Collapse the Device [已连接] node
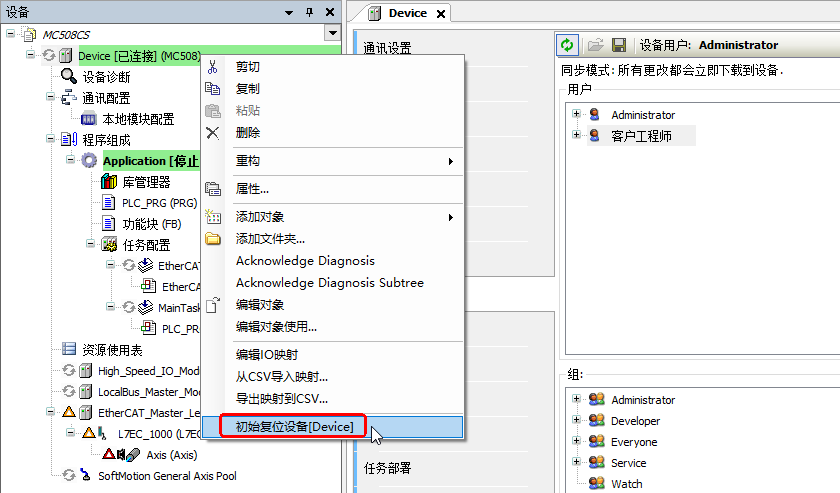 (31, 55)
